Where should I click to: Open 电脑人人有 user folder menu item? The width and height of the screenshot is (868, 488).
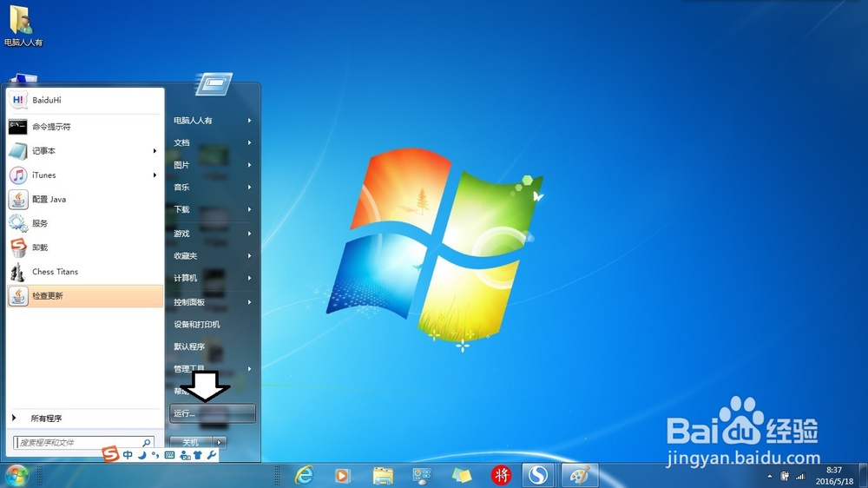click(x=213, y=120)
